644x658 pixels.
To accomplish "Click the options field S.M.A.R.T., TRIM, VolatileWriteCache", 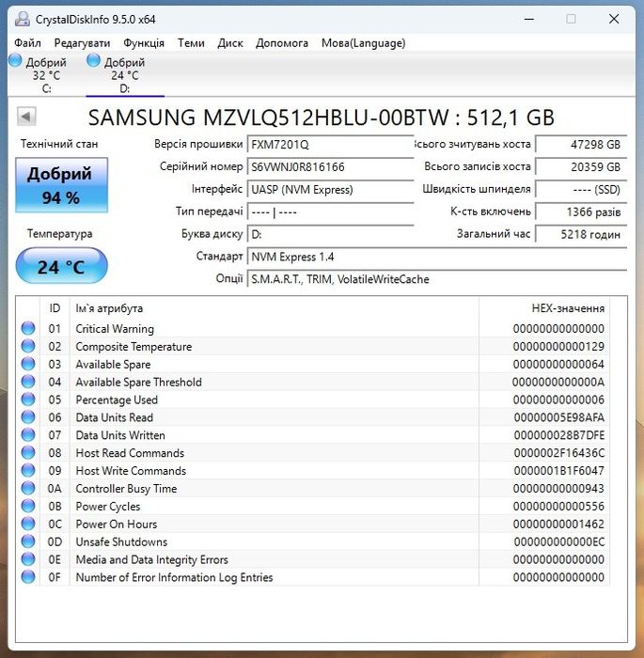I will click(x=437, y=279).
